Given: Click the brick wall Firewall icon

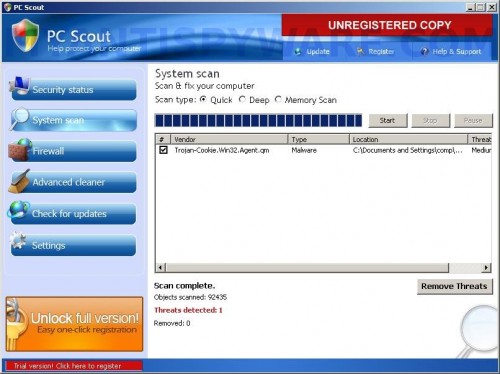Looking at the screenshot, I should (x=20, y=150).
